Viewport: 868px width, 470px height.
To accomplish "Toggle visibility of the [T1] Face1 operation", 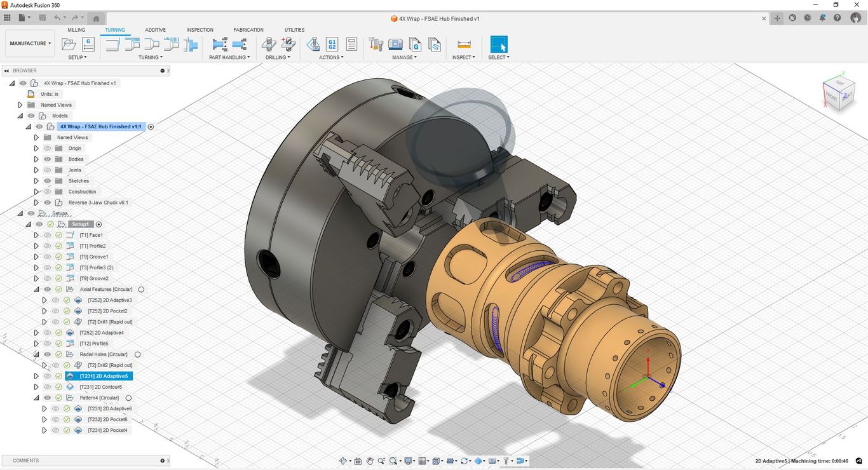I will point(46,236).
